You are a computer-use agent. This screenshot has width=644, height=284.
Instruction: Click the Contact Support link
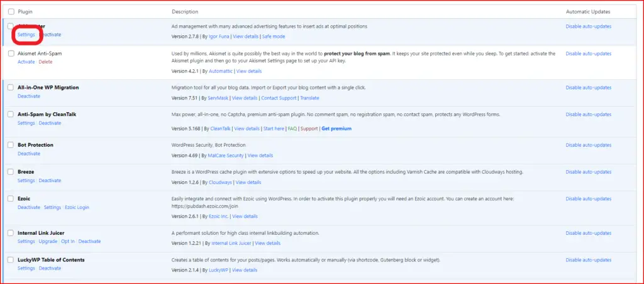tap(279, 98)
